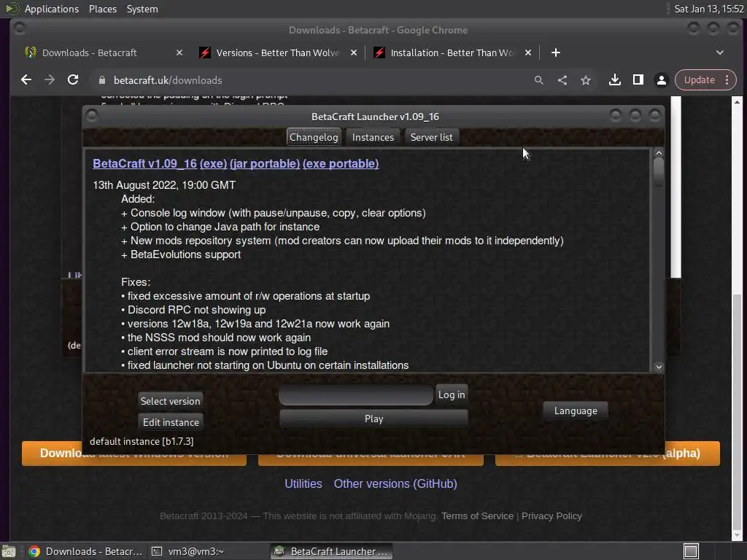Image resolution: width=747 pixels, height=560 pixels.
Task: Open the Instances tab in launcher
Action: coord(373,137)
